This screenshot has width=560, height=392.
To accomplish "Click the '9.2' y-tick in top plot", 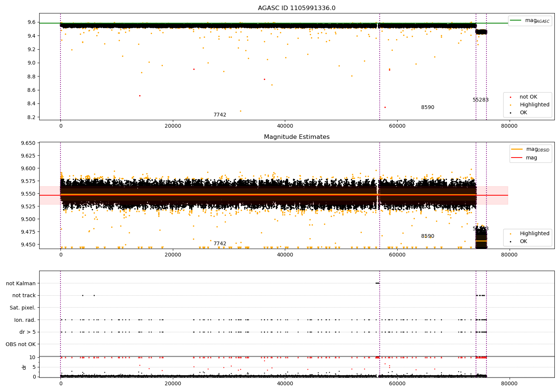I will [31, 49].
